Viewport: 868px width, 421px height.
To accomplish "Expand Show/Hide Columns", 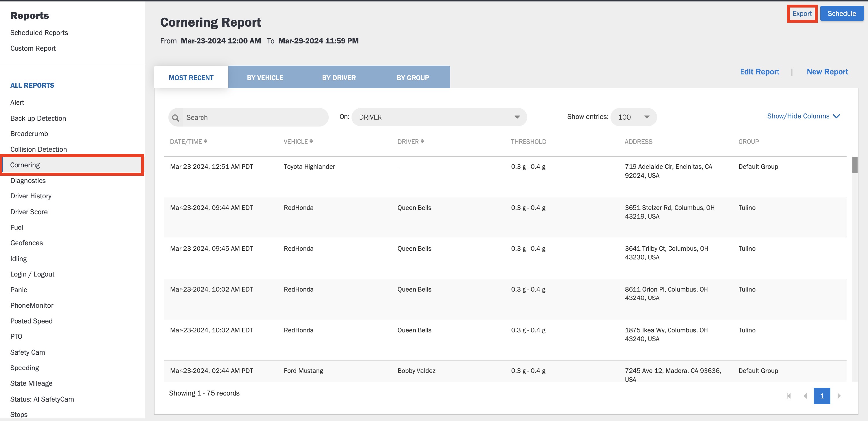I will coord(803,116).
